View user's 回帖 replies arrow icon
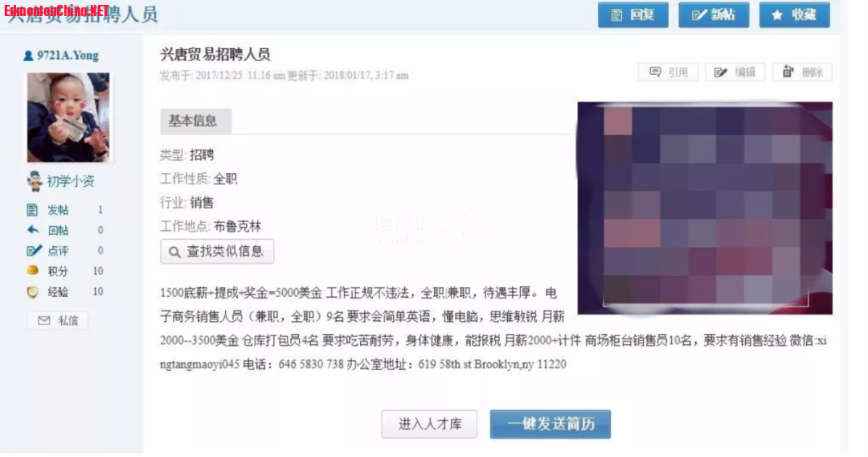868x457 pixels. [33, 229]
